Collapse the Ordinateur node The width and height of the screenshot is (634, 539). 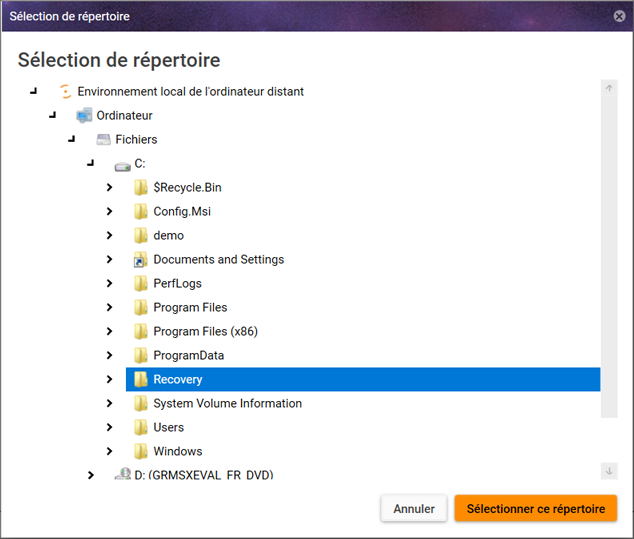point(53,115)
